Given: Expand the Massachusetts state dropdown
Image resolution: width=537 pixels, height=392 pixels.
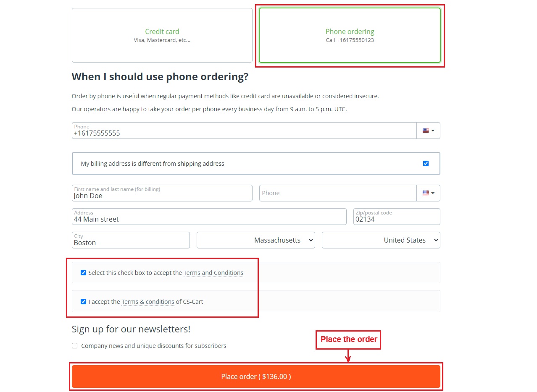Looking at the screenshot, I should pyautogui.click(x=256, y=240).
